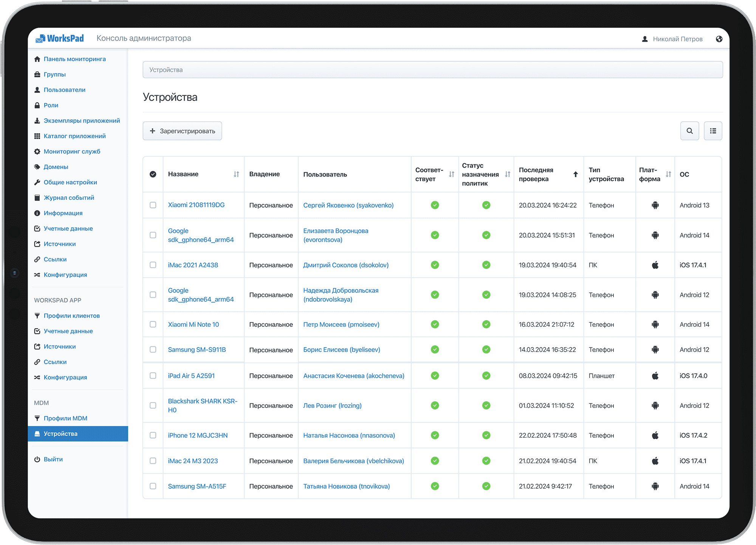Screen dimensions: 756x545
Task: Tick the iPad Air 5 A2591 checkbox
Action: point(153,375)
